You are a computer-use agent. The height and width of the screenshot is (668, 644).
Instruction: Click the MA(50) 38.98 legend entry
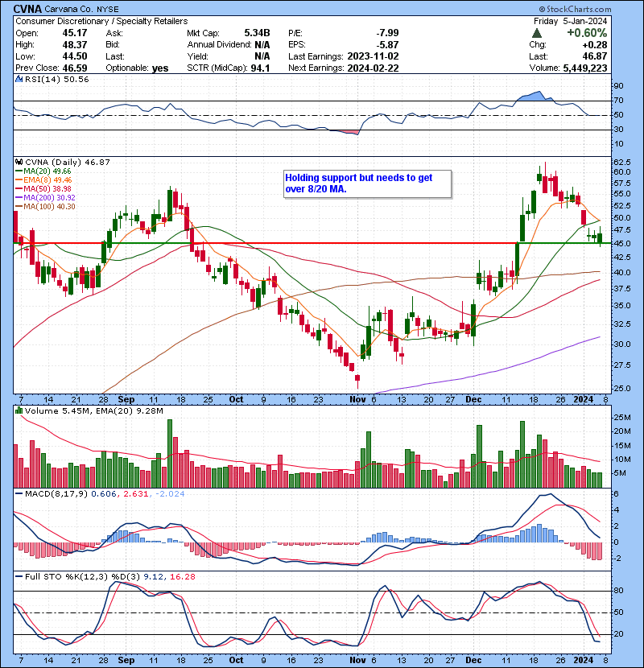43,188
